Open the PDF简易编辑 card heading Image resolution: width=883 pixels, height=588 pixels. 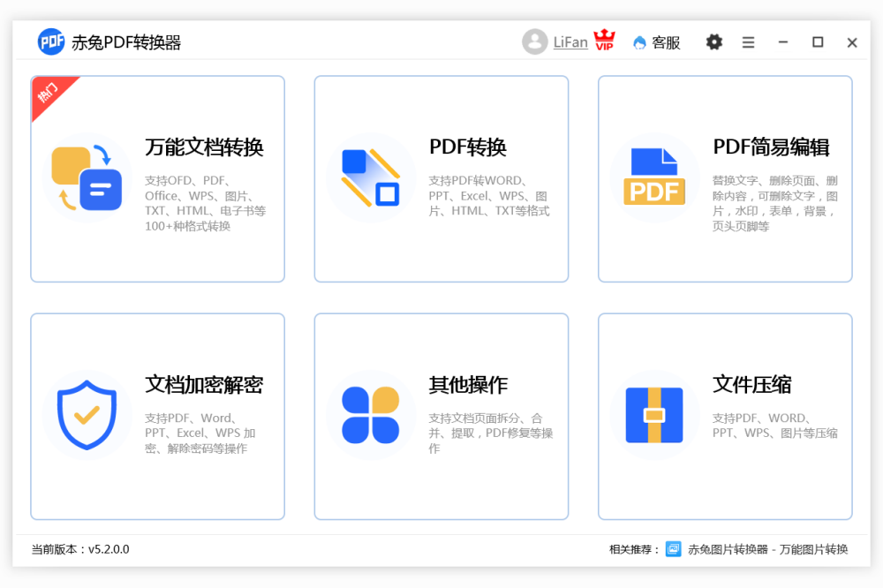(771, 147)
